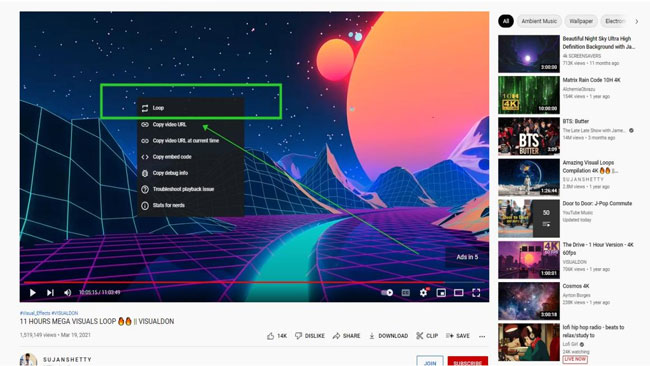Enter fullscreen mode icon
The height and width of the screenshot is (366, 650).
[476, 293]
